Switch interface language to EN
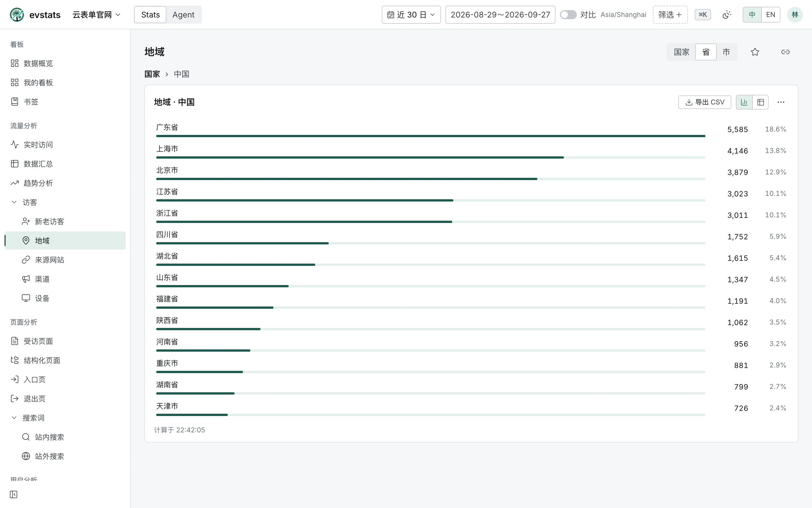The width and height of the screenshot is (812, 508). click(x=771, y=15)
